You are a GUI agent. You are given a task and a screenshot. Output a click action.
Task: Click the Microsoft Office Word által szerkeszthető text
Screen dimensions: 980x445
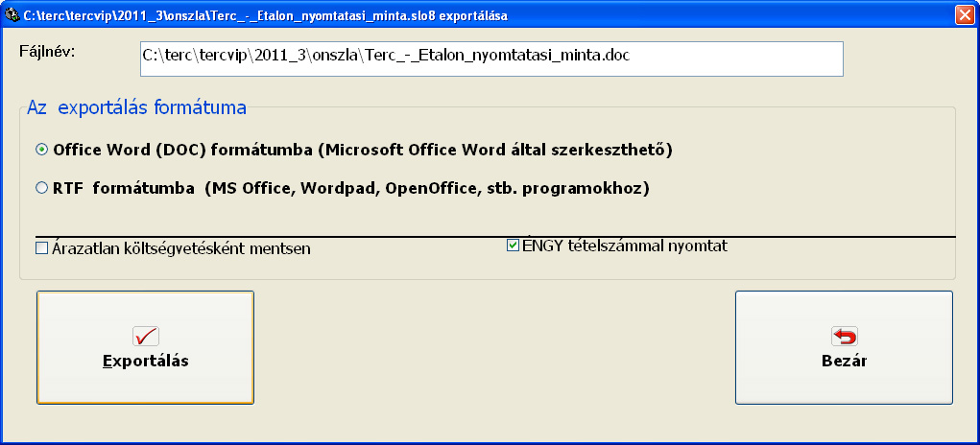click(x=495, y=151)
